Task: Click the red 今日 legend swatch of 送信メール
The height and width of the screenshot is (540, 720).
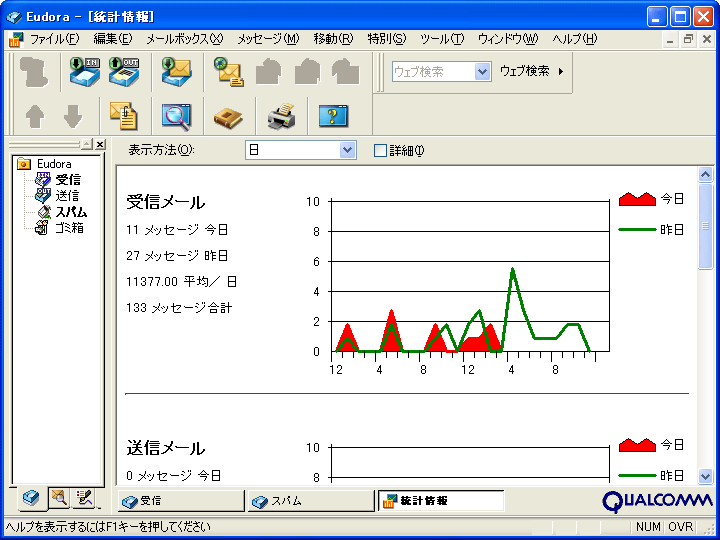Action: pyautogui.click(x=637, y=445)
